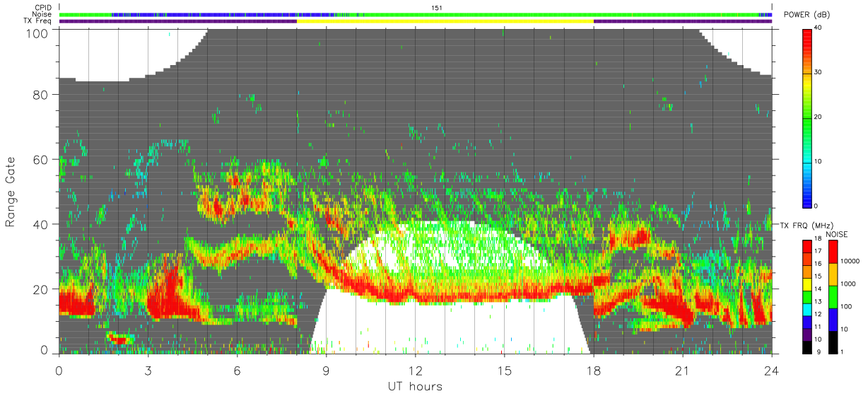Screen dimensions: 868x401
Task: Click the yellow segment of TX Freq bar
Action: 445,21
